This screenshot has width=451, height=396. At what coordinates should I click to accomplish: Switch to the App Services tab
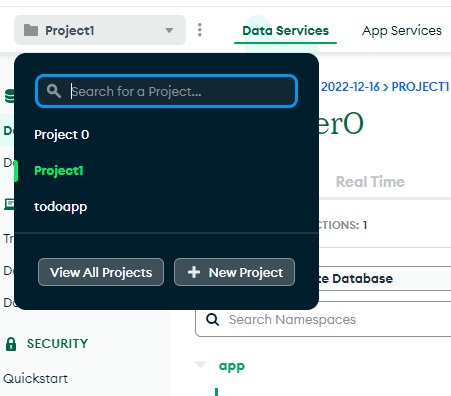(x=402, y=31)
